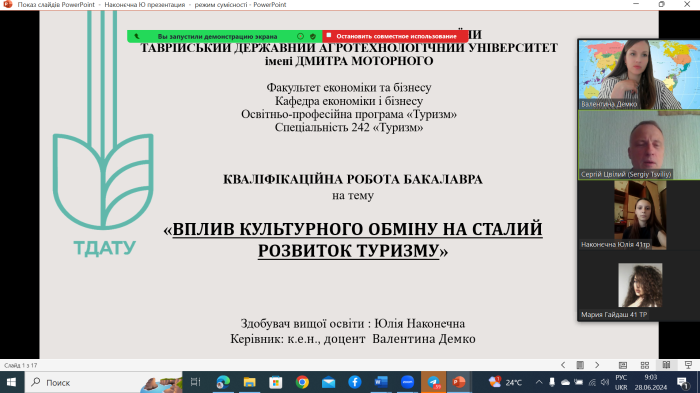
Task: Click text Здобувач вищої освіти : Юлія Наконечна
Action: click(353, 323)
